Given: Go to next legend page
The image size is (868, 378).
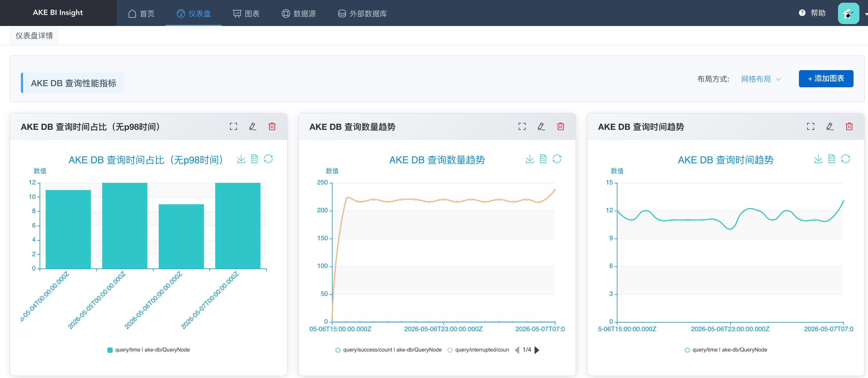Looking at the screenshot, I should 537,350.
